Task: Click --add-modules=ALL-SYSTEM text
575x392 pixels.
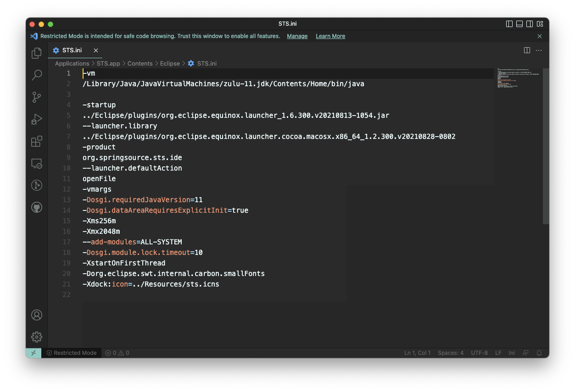Action: (132, 242)
